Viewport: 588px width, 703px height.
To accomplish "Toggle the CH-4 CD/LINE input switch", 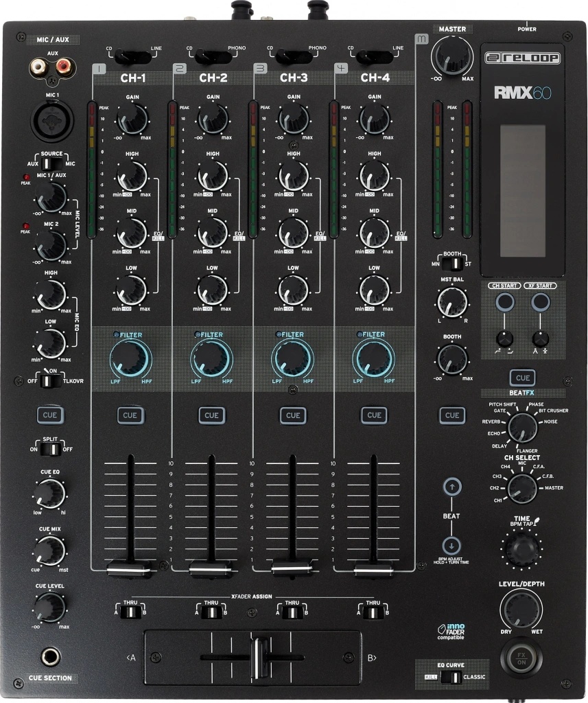I will tap(375, 57).
